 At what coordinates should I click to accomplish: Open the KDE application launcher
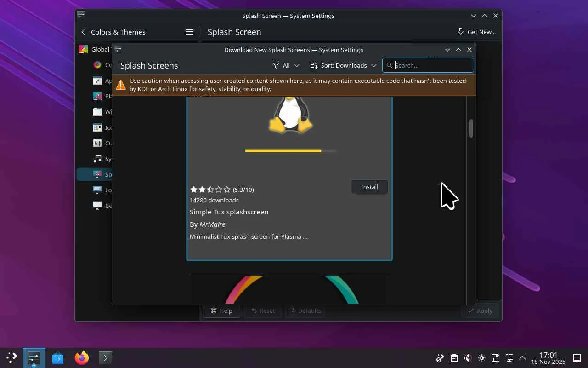pos(11,357)
